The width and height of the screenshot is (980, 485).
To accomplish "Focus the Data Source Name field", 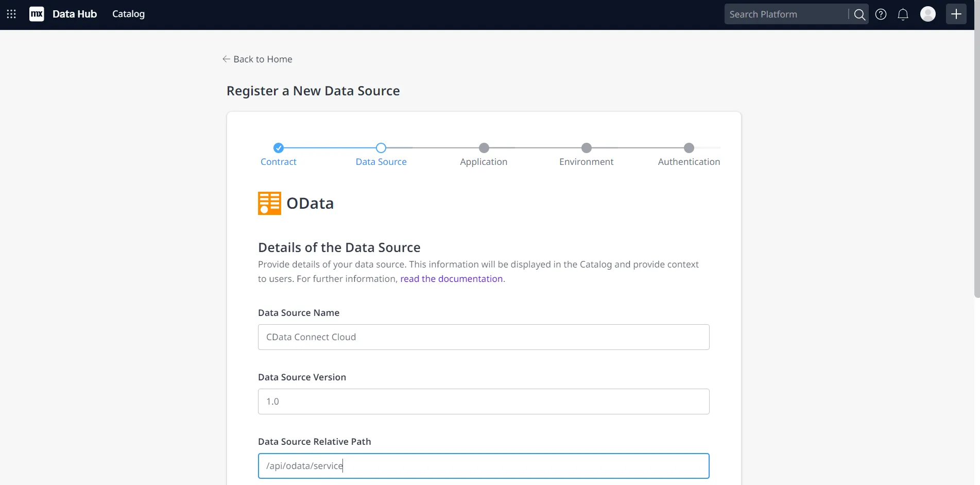I will pos(484,337).
